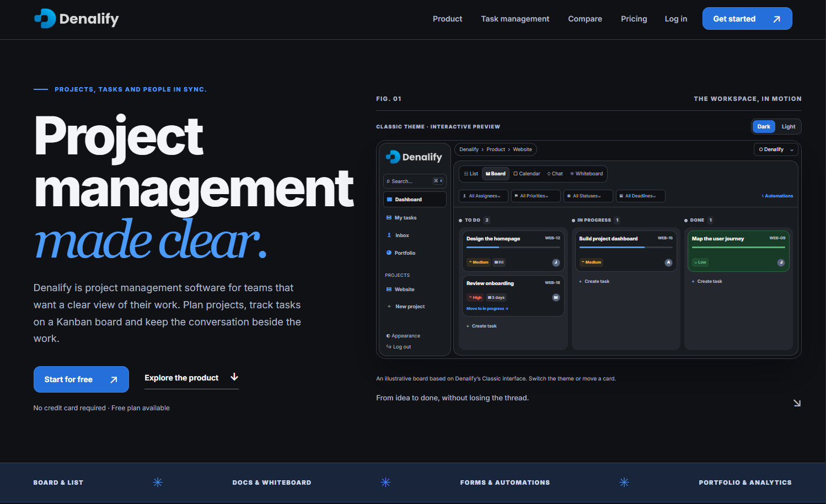Click the progress bar on Design the homepage
This screenshot has width=826, height=504.
coord(513,248)
